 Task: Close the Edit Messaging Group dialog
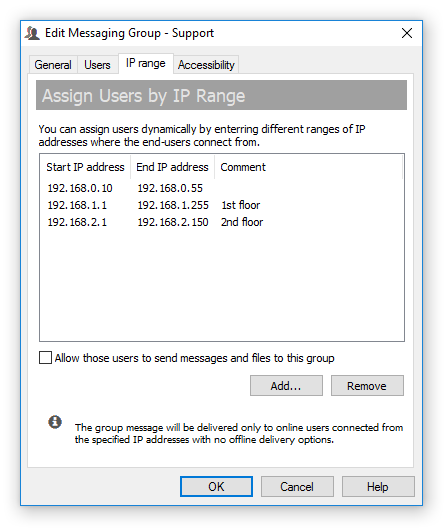tap(407, 33)
